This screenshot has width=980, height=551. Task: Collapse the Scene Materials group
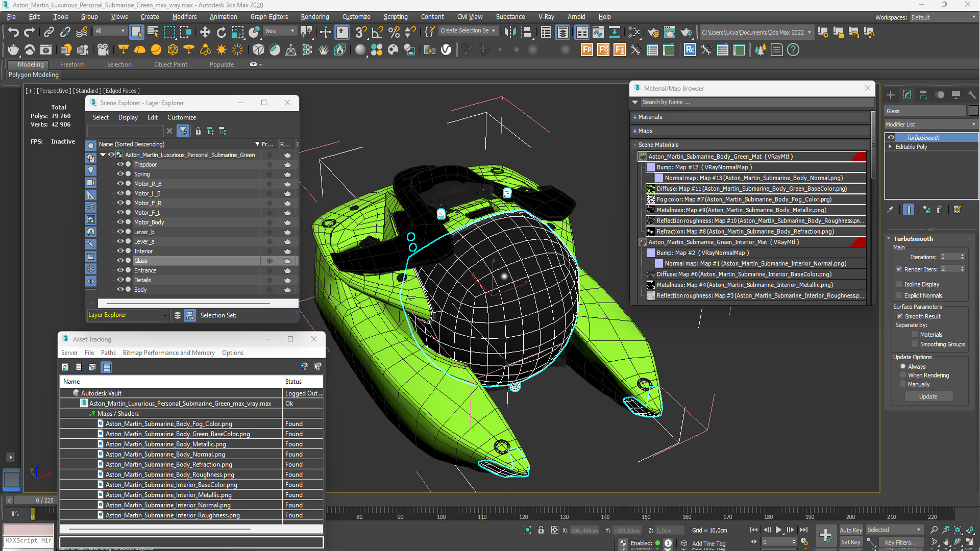635,145
